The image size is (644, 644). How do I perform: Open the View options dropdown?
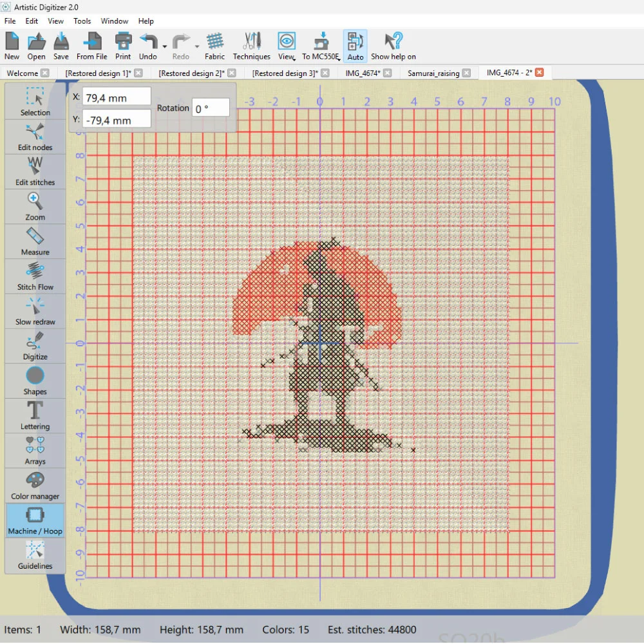coord(294,59)
